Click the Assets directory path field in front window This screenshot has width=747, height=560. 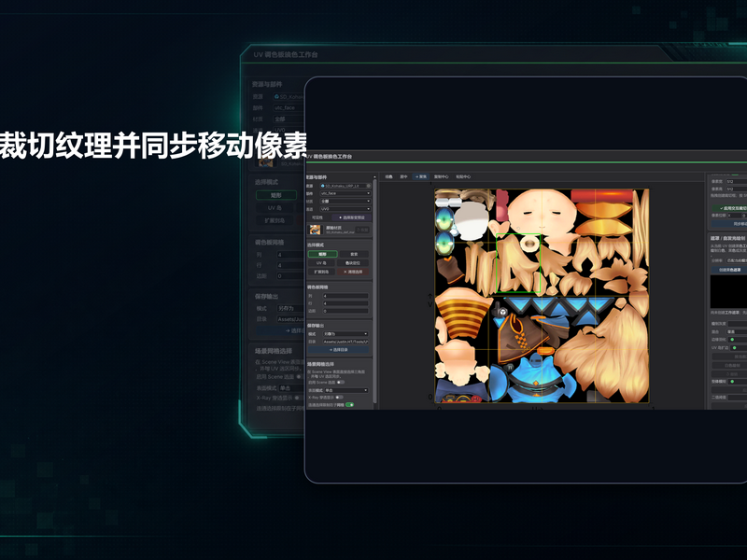[345, 342]
